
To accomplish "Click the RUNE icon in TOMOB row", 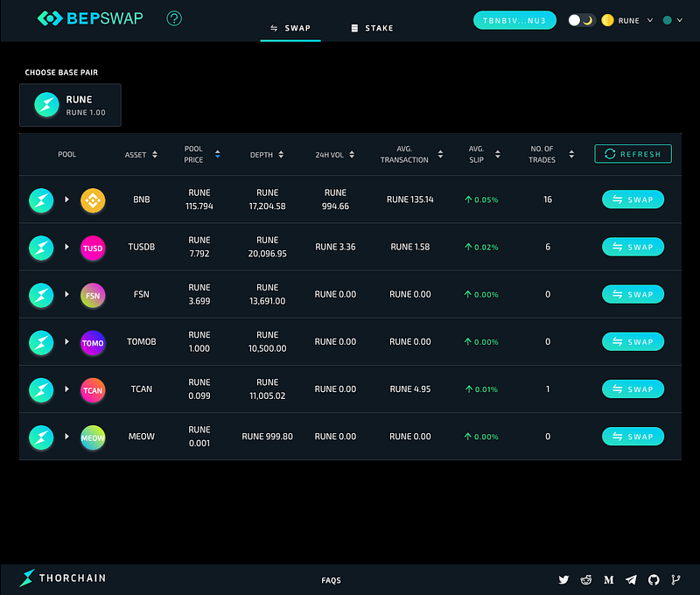I will [x=41, y=342].
